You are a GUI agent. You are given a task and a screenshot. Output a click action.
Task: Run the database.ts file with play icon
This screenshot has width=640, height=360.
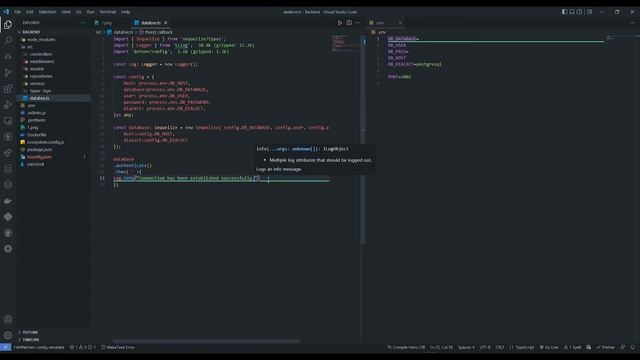[x=340, y=23]
